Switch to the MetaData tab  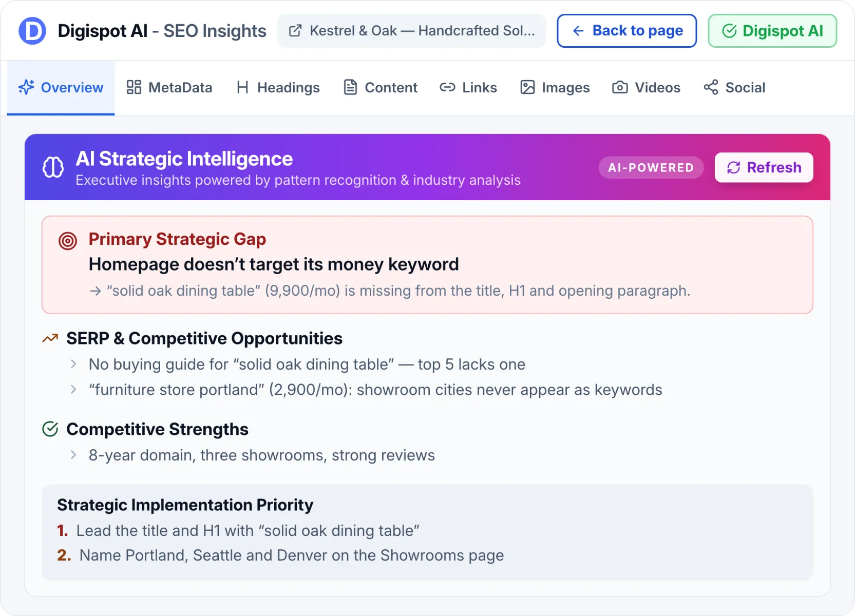tap(169, 88)
